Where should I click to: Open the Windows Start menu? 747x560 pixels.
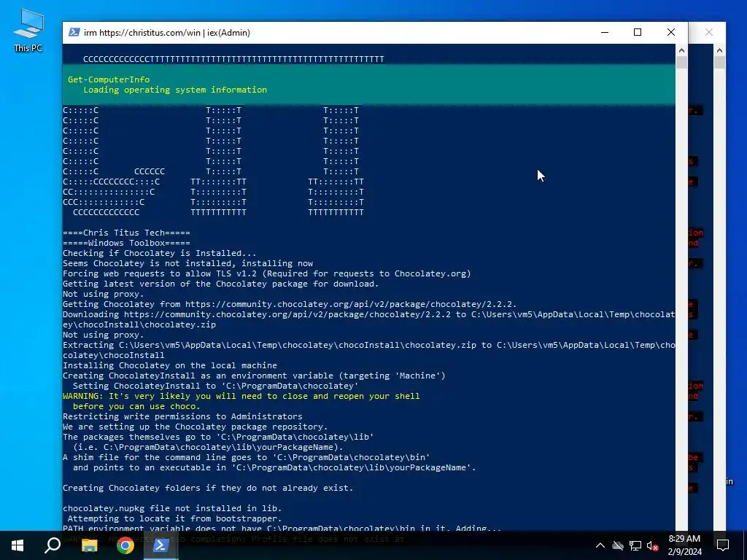(x=18, y=545)
